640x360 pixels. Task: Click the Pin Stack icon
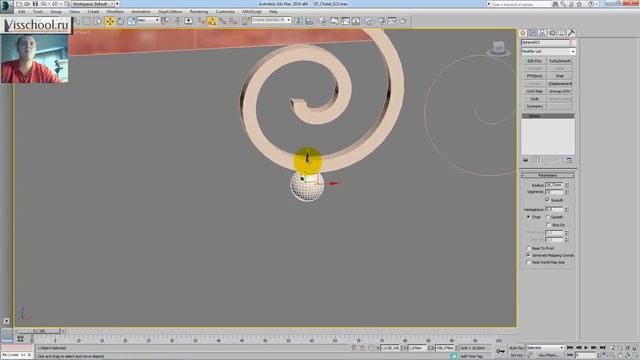[x=526, y=160]
